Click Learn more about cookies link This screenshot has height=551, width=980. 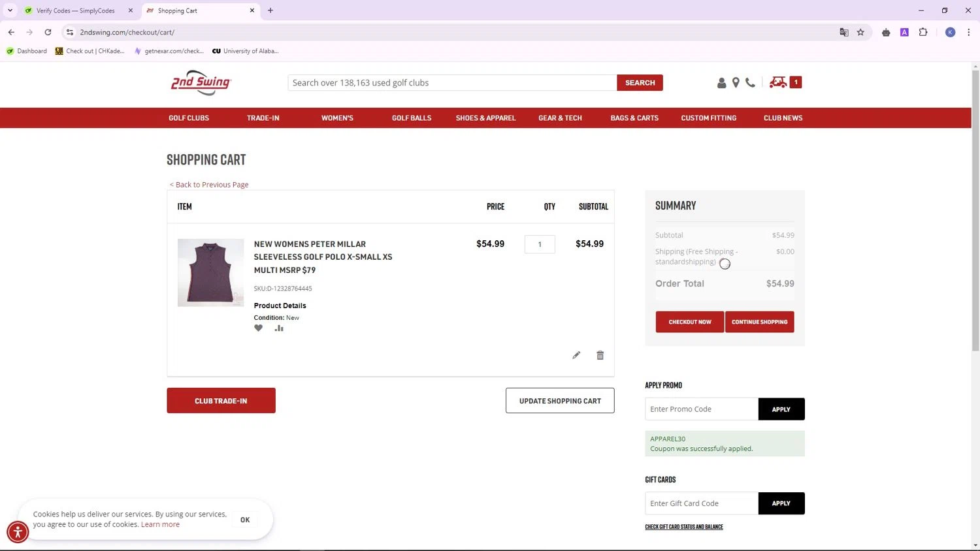pyautogui.click(x=160, y=524)
